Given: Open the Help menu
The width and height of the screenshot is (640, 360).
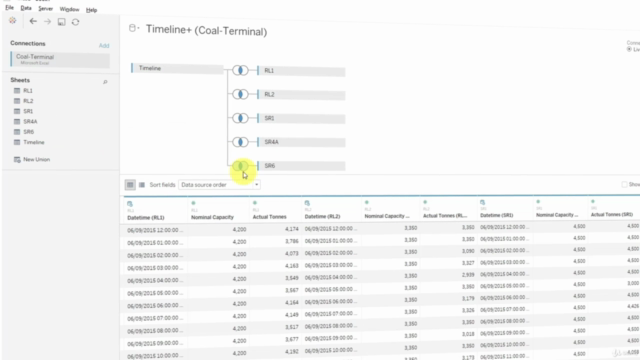Looking at the screenshot, I should coord(91,10).
